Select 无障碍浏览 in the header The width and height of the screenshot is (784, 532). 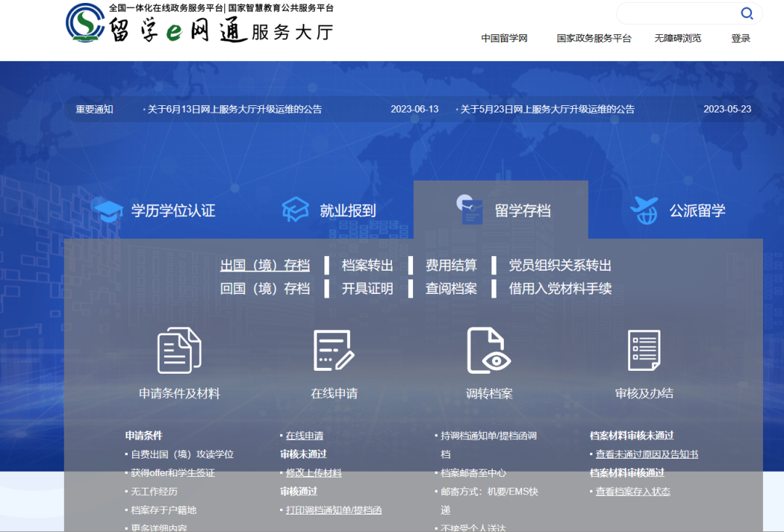click(677, 38)
